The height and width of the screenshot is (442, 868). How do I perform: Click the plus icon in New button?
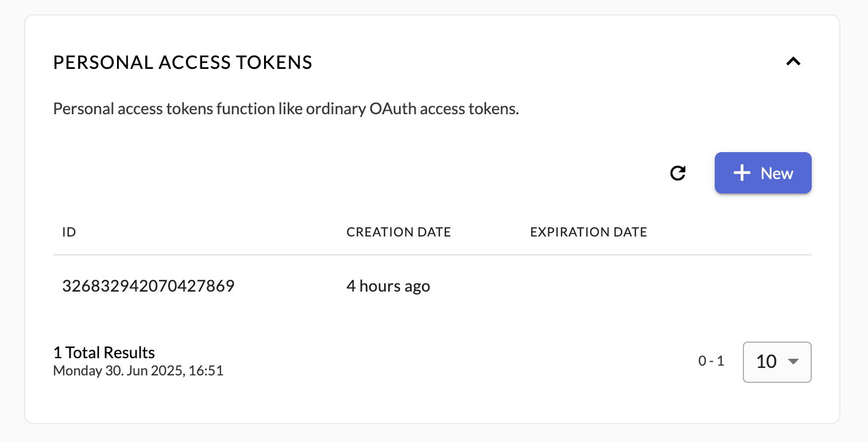coord(742,173)
